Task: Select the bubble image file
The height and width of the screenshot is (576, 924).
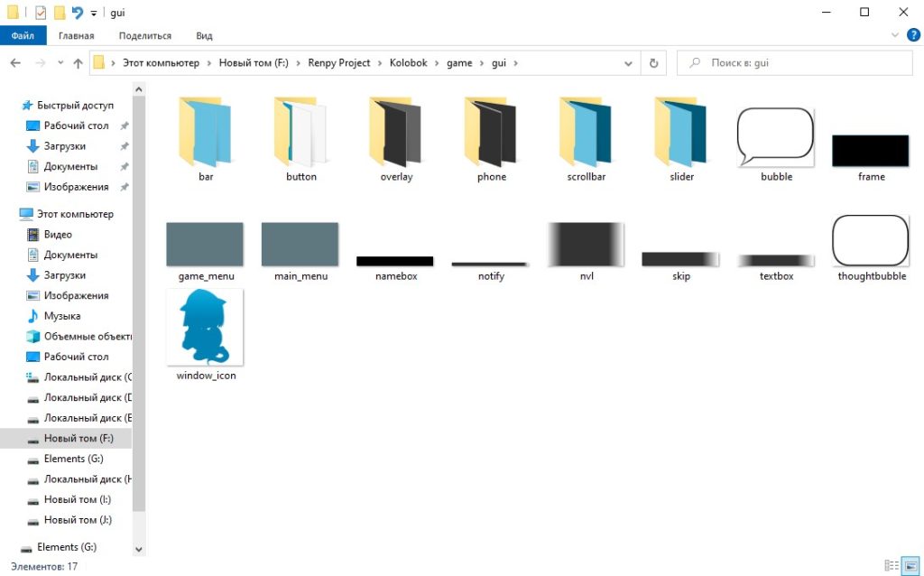Action: 776,138
